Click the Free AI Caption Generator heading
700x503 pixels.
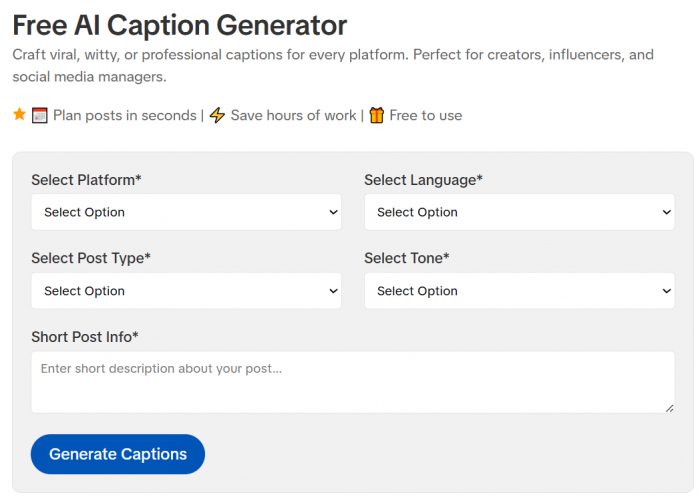tap(179, 25)
